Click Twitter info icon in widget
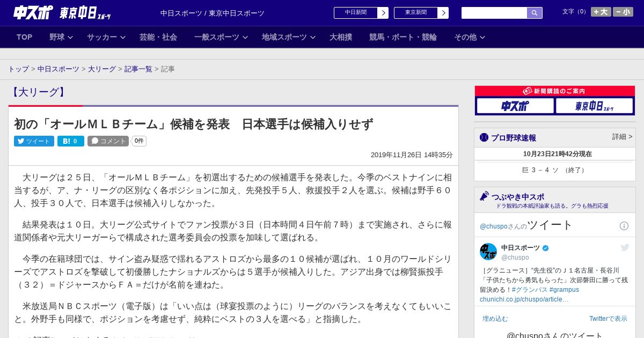The width and height of the screenshot is (644, 338). click(624, 226)
